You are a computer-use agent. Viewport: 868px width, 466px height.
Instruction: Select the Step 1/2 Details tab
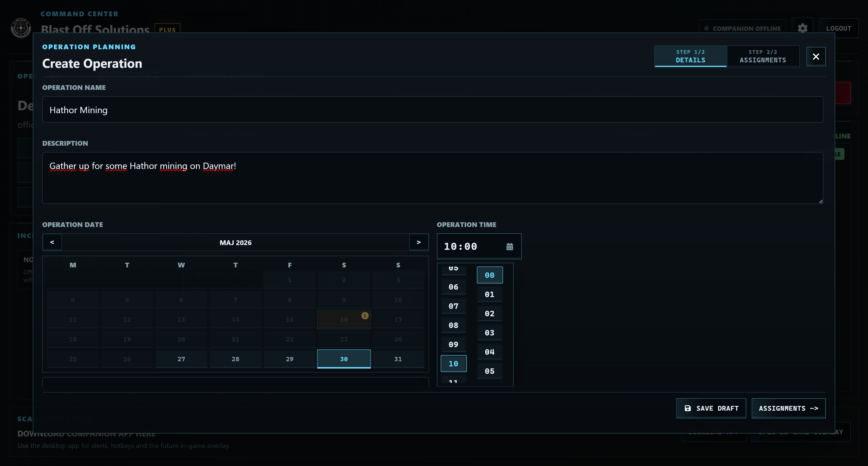tap(690, 56)
